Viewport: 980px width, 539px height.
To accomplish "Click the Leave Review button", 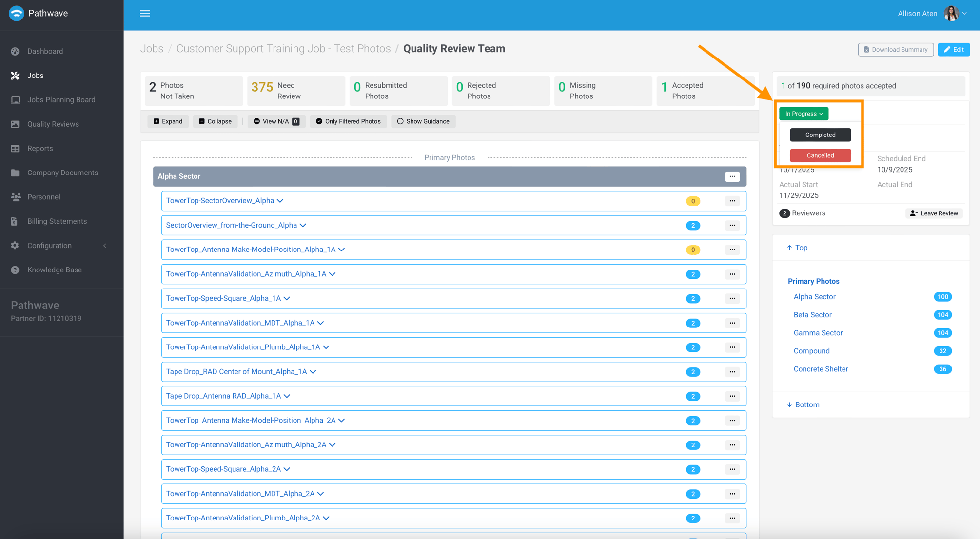I will [x=934, y=213].
